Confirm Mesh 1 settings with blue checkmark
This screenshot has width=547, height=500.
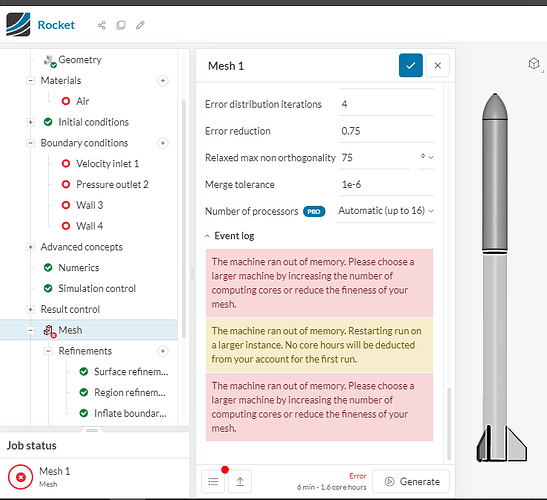(x=411, y=65)
